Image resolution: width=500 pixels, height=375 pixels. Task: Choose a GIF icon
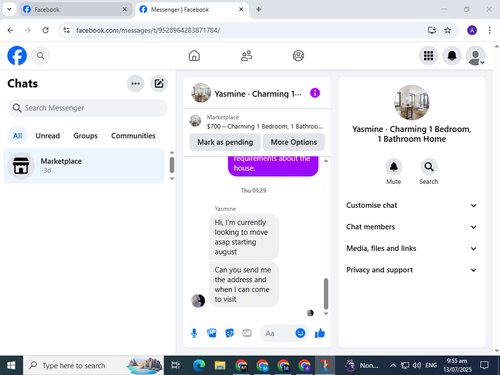click(247, 333)
